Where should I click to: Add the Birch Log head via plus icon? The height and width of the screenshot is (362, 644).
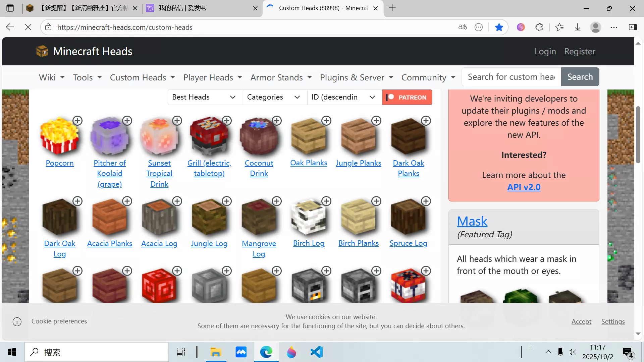[x=326, y=201]
